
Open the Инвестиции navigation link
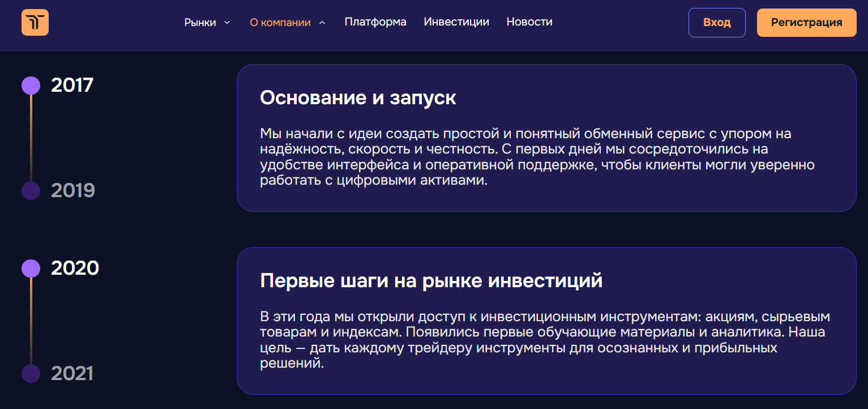[456, 22]
